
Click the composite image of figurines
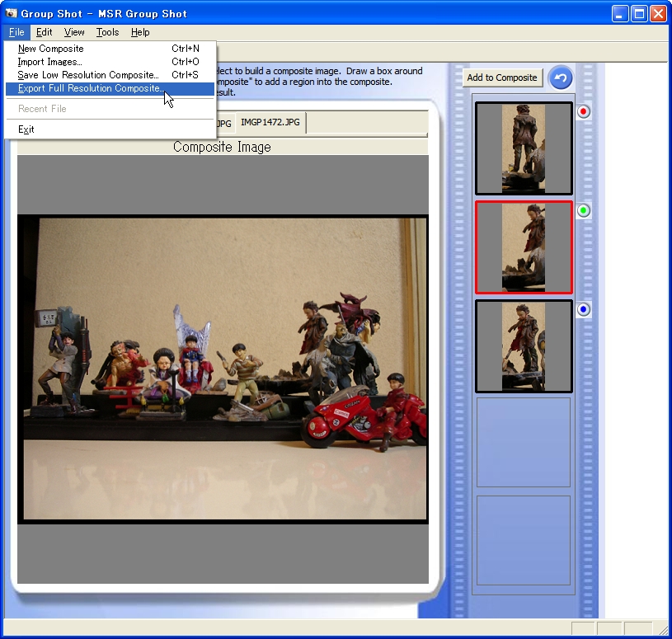[223, 369]
